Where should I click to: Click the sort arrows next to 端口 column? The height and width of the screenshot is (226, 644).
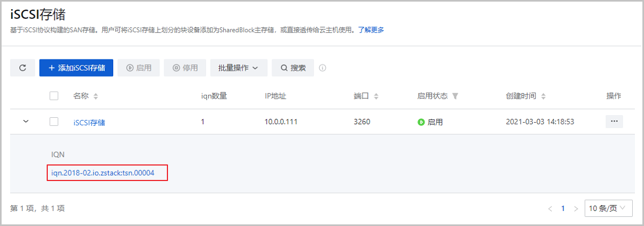[x=376, y=96]
